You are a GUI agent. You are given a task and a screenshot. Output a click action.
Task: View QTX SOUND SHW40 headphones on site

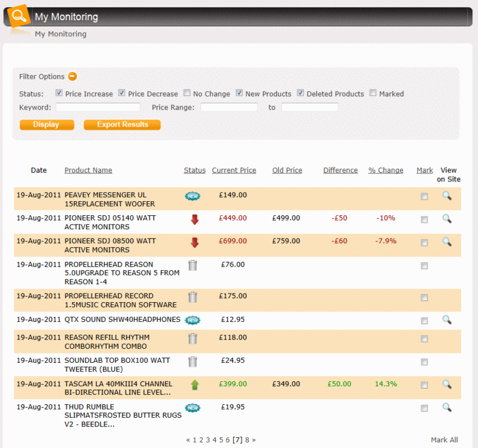click(447, 320)
